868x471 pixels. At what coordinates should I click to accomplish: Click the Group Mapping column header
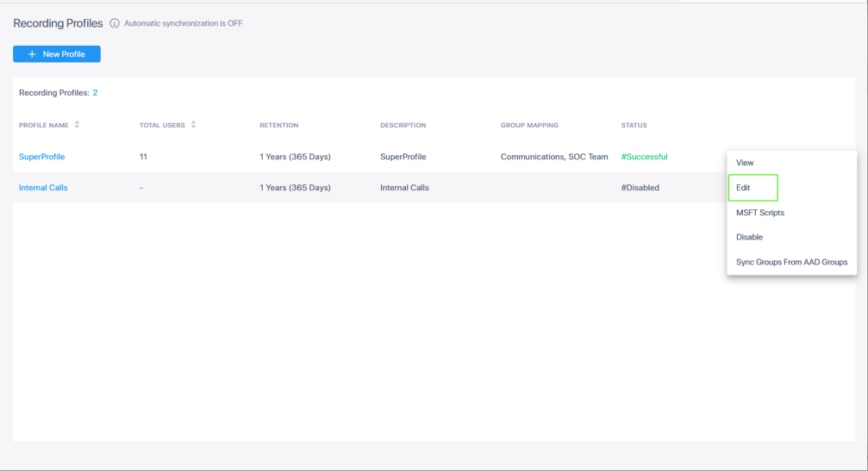529,126
